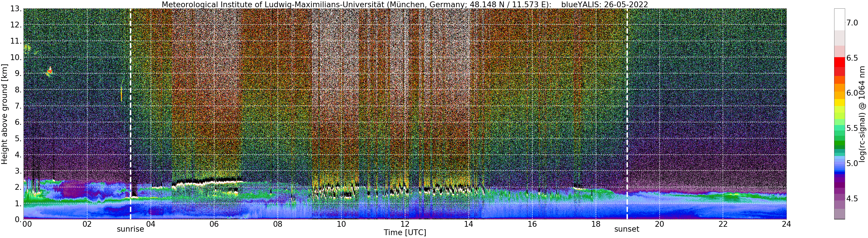Click the x-axis tick label '10'
The height and width of the screenshot is (238, 868).
341,224
